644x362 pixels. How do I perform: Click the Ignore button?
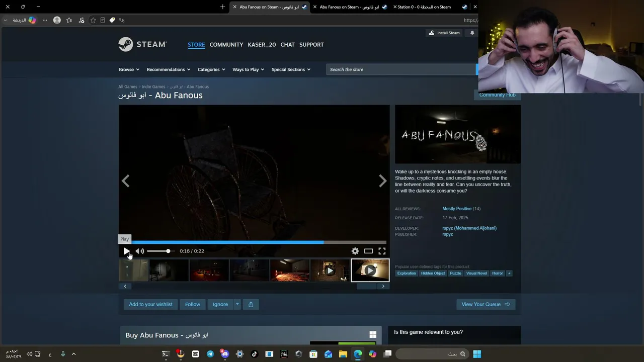pos(220,304)
